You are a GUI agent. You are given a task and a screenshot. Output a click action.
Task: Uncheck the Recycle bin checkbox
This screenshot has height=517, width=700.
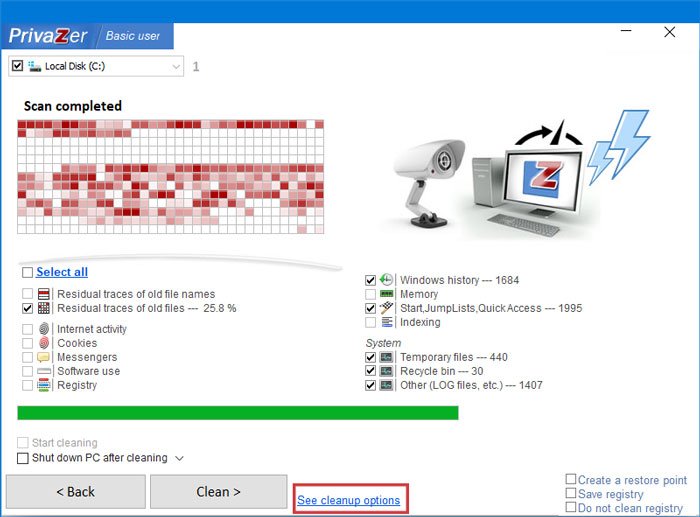coord(370,371)
